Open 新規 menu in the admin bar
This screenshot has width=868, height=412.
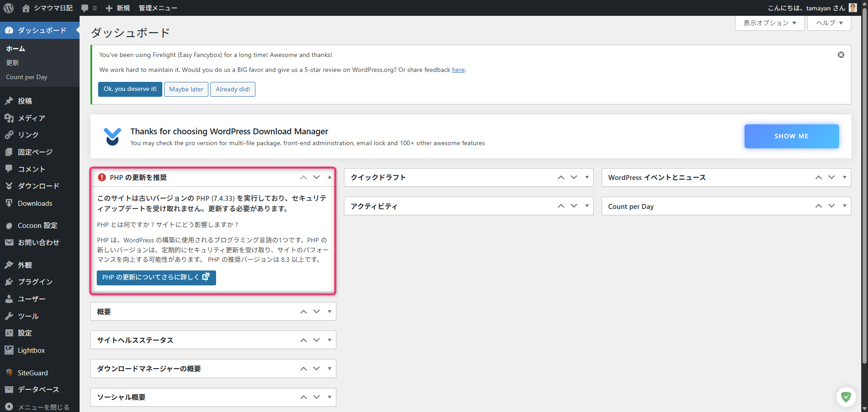(x=118, y=8)
